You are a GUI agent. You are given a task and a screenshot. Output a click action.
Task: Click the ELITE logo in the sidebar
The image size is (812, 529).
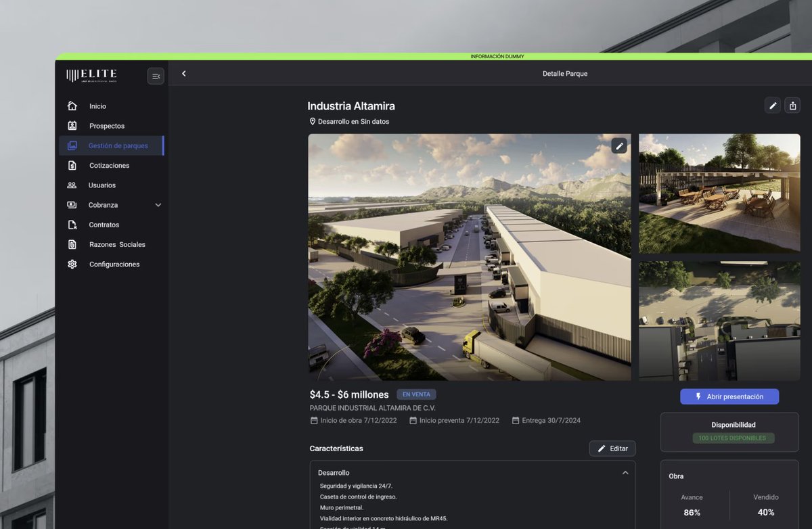pyautogui.click(x=91, y=75)
